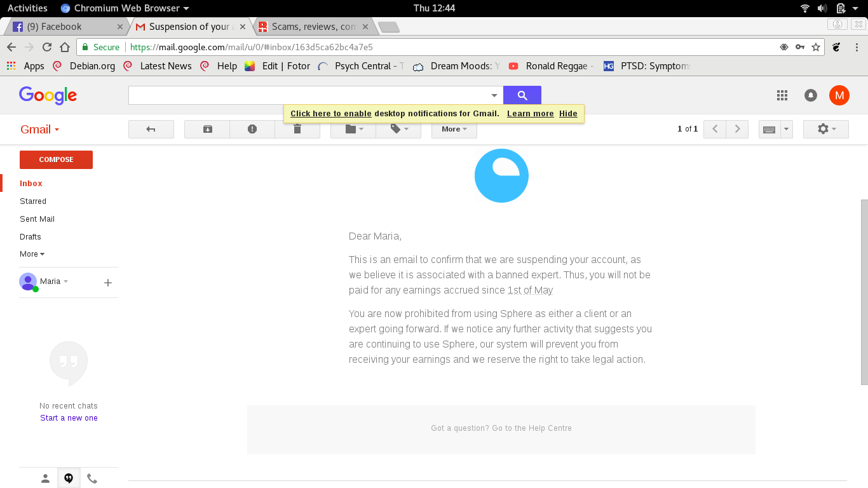Image resolution: width=868 pixels, height=488 pixels.
Task: Show Hangouts contacts tab
Action: coord(45,478)
